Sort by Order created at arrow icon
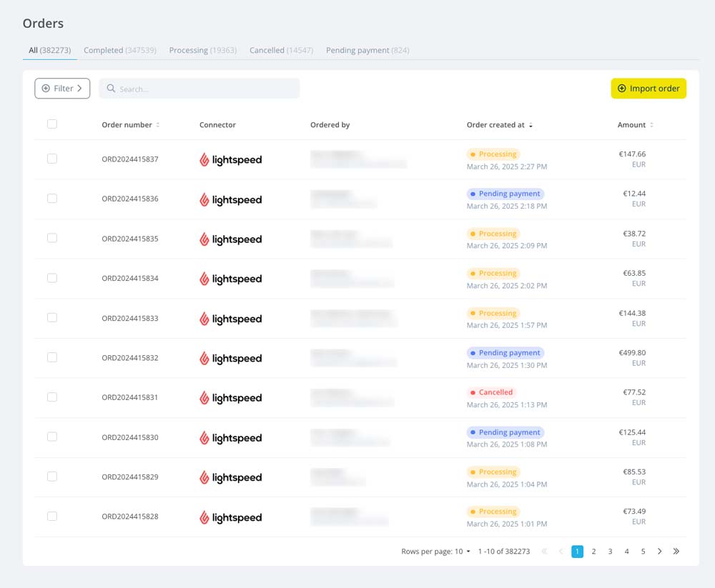Image resolution: width=715 pixels, height=588 pixels. (x=531, y=125)
